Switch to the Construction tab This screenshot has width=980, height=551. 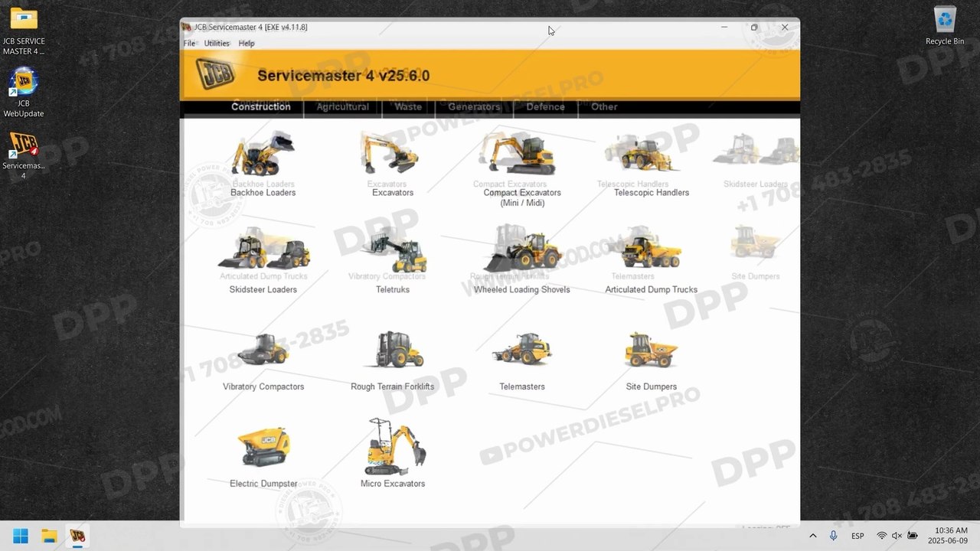tap(261, 107)
